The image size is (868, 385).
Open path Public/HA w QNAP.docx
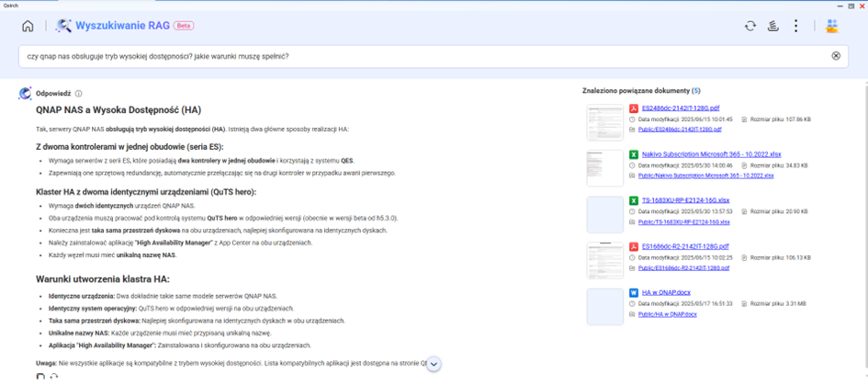(x=668, y=314)
